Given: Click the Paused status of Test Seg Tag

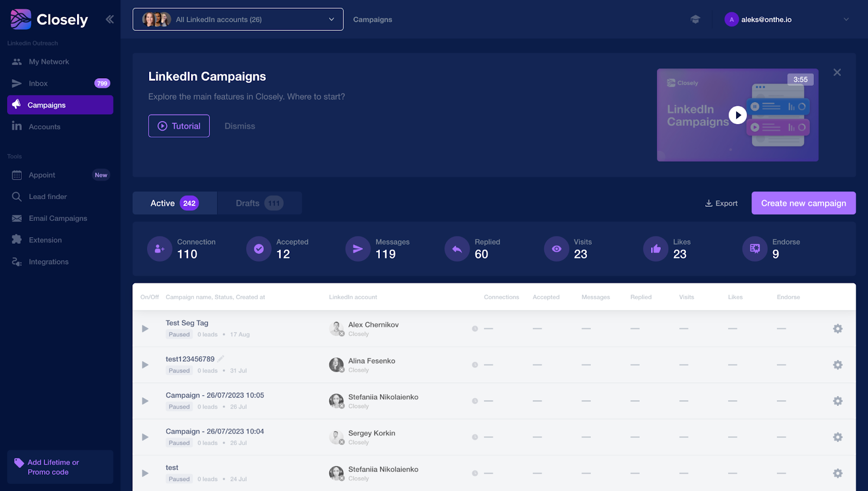Looking at the screenshot, I should [179, 335].
